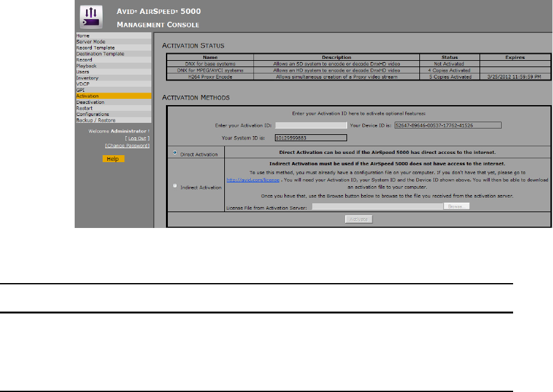Click the expiry date 3/25/2012 cell
Screen dimensions: 553x392
(514, 77)
